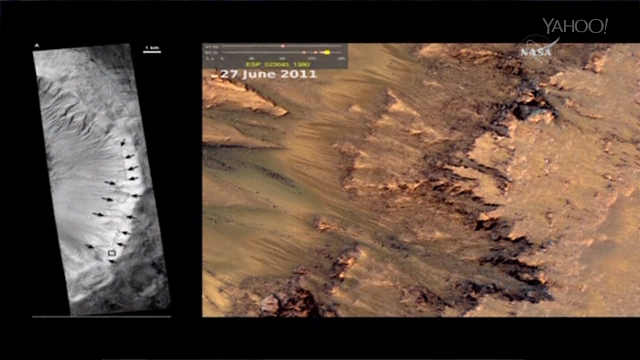
Task: Open the color Mars slope image
Action: (x=421, y=180)
